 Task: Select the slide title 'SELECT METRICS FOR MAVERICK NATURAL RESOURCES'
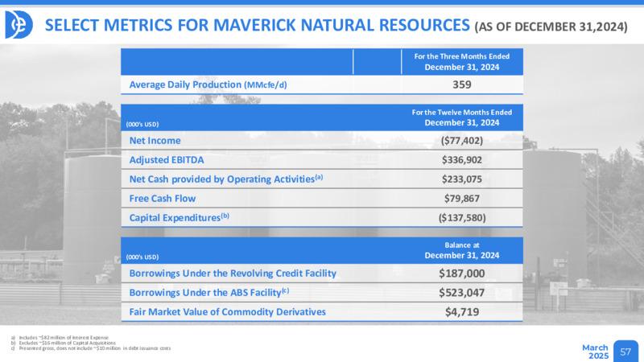pos(257,25)
